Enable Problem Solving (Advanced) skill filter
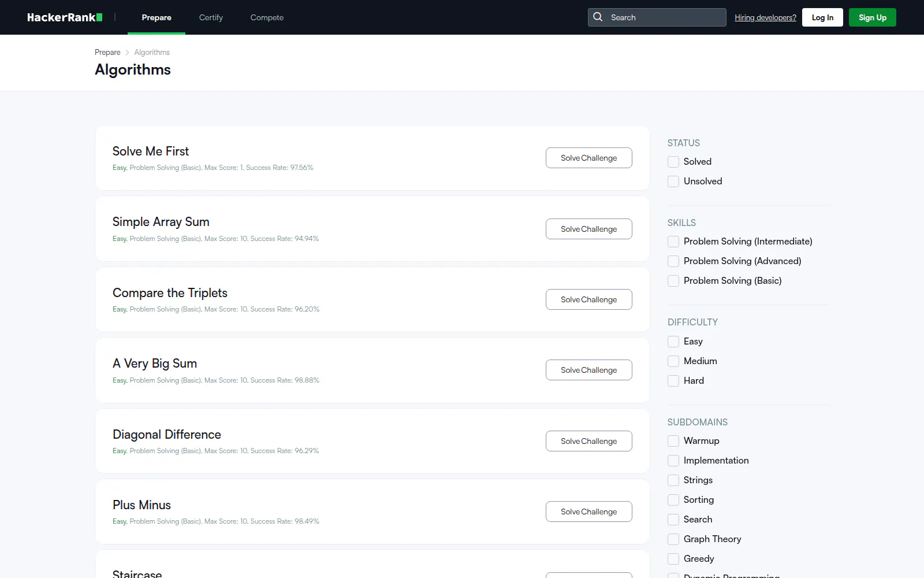This screenshot has height=578, width=924. (x=673, y=261)
